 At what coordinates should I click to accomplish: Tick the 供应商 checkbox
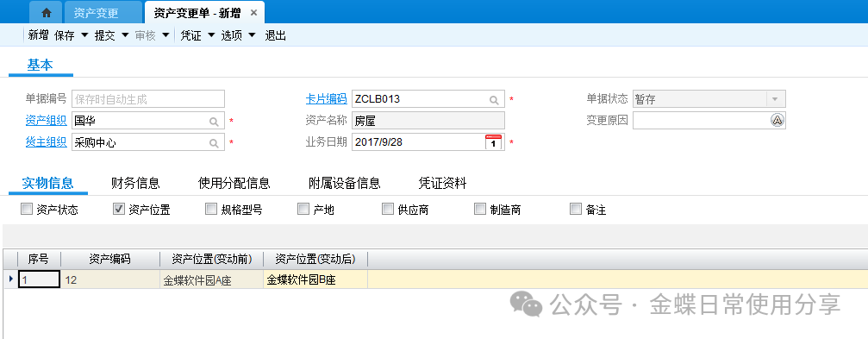pyautogui.click(x=388, y=209)
